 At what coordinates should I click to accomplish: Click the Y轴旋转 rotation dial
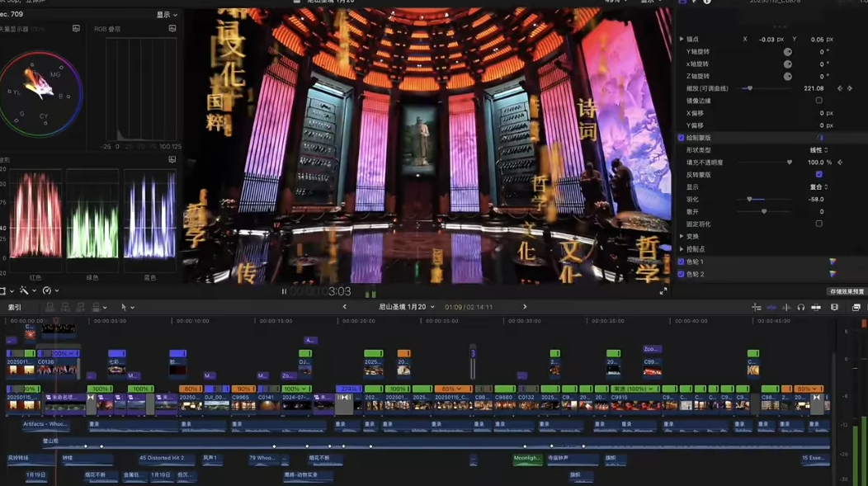(x=787, y=52)
